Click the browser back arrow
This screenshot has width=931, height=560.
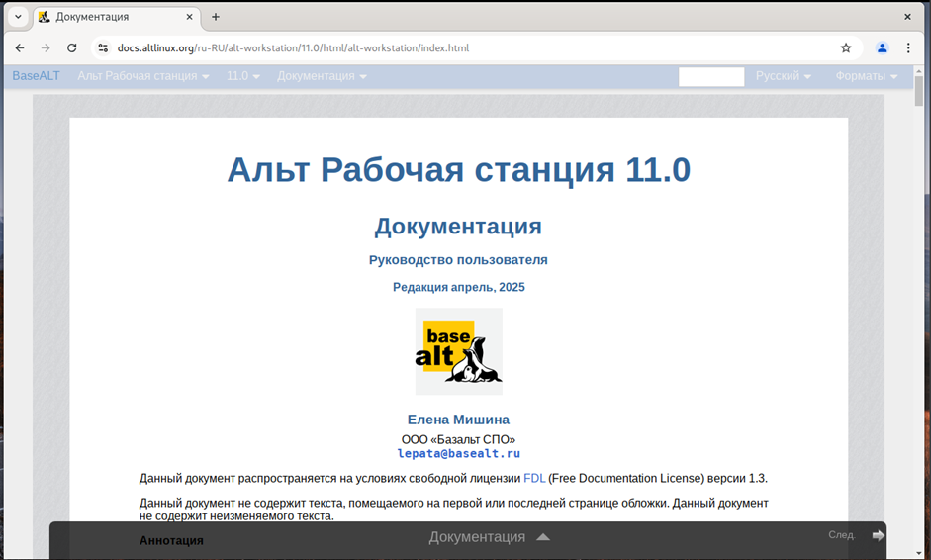(x=20, y=47)
